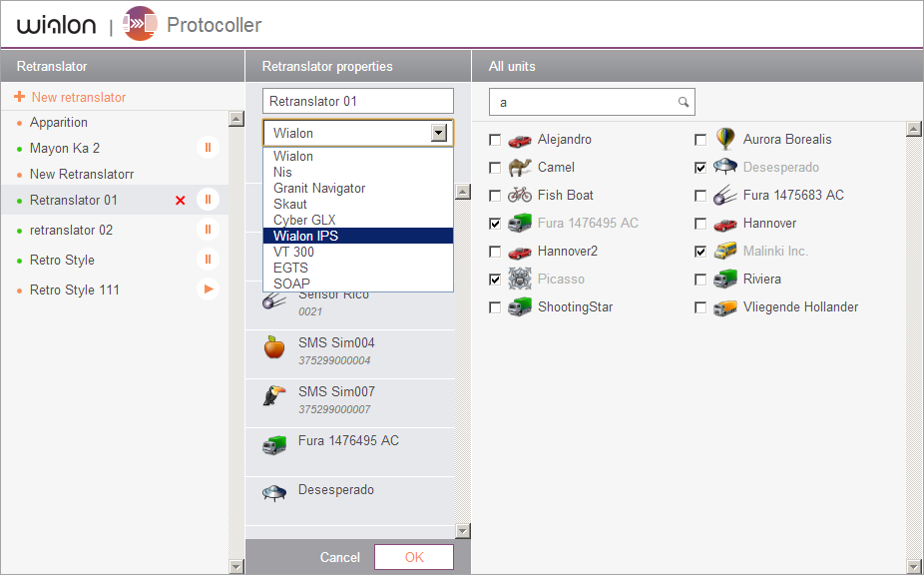Click the search magnifier icon in All units
This screenshot has width=924, height=575.
683,102
